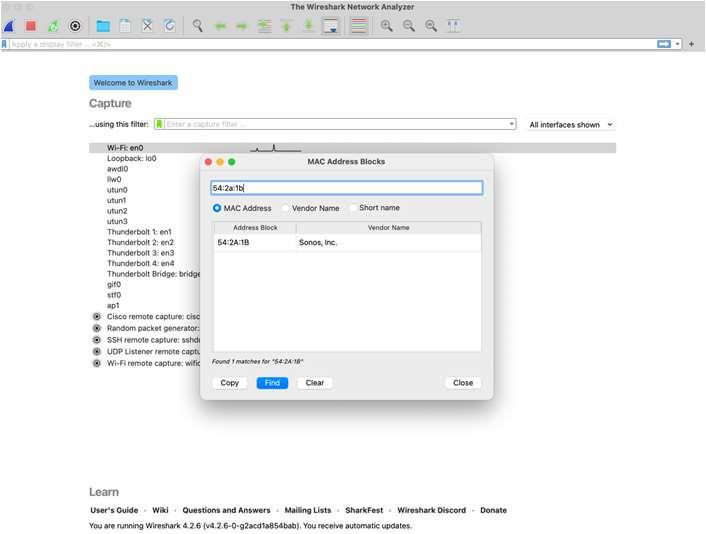
Task: Find a packet with the magnifier icon
Action: pos(197,26)
